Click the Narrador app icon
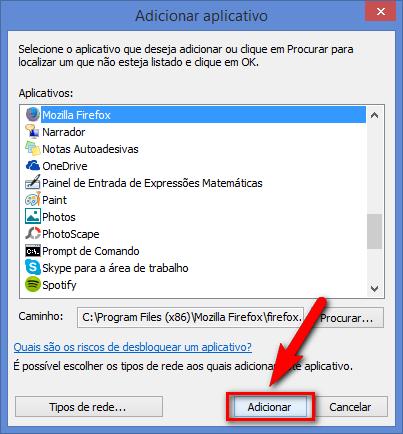This screenshot has height=434, width=403. (x=33, y=132)
